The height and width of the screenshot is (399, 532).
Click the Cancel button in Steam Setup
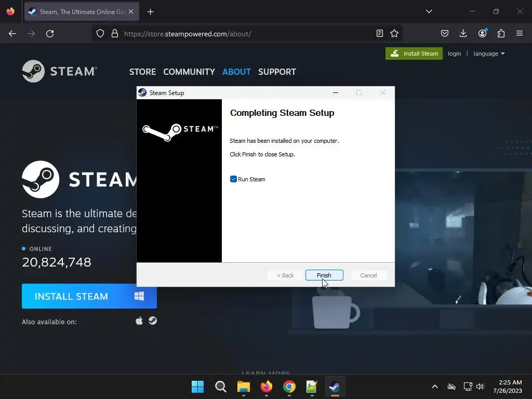click(368, 275)
